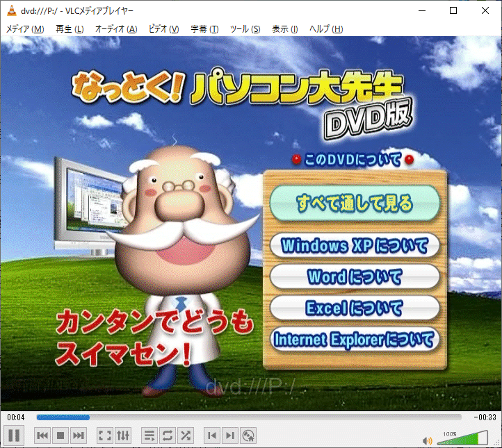Mute audio via the speaker icon
The height and width of the screenshot is (448, 502).
tap(427, 440)
